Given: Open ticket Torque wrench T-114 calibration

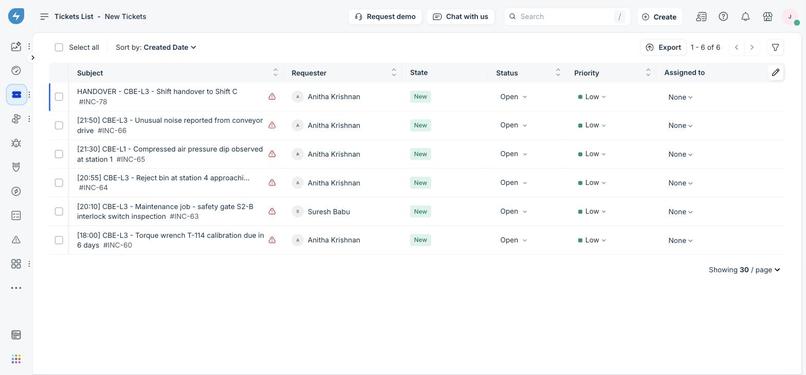Looking at the screenshot, I should click(x=170, y=240).
